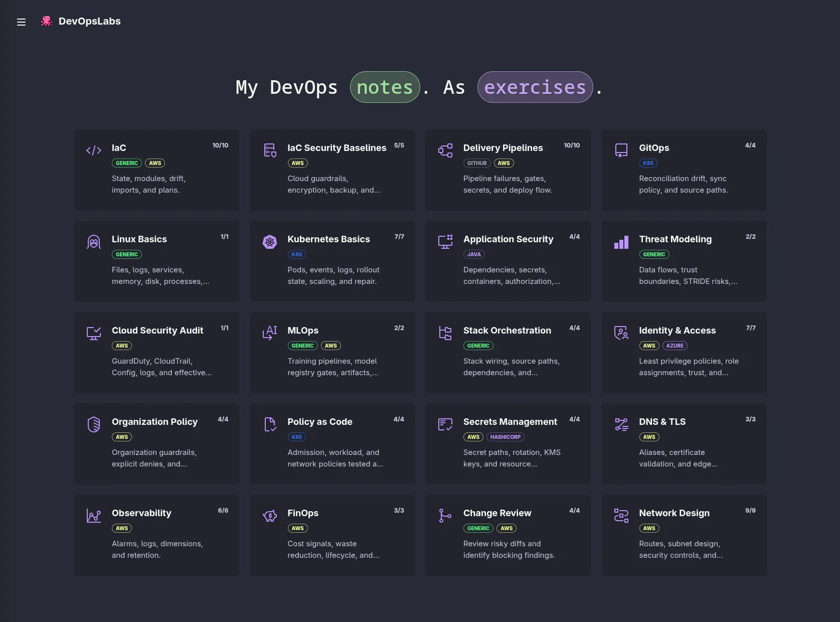The image size is (840, 622).
Task: Click the DevOpsLabs octopus logo
Action: pos(47,21)
